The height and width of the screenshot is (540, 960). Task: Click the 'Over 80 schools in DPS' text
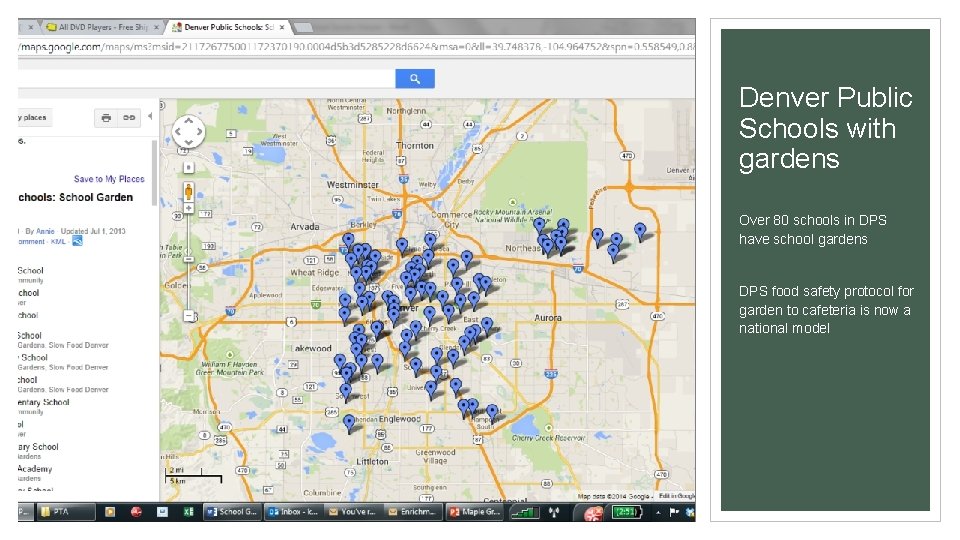click(x=812, y=230)
